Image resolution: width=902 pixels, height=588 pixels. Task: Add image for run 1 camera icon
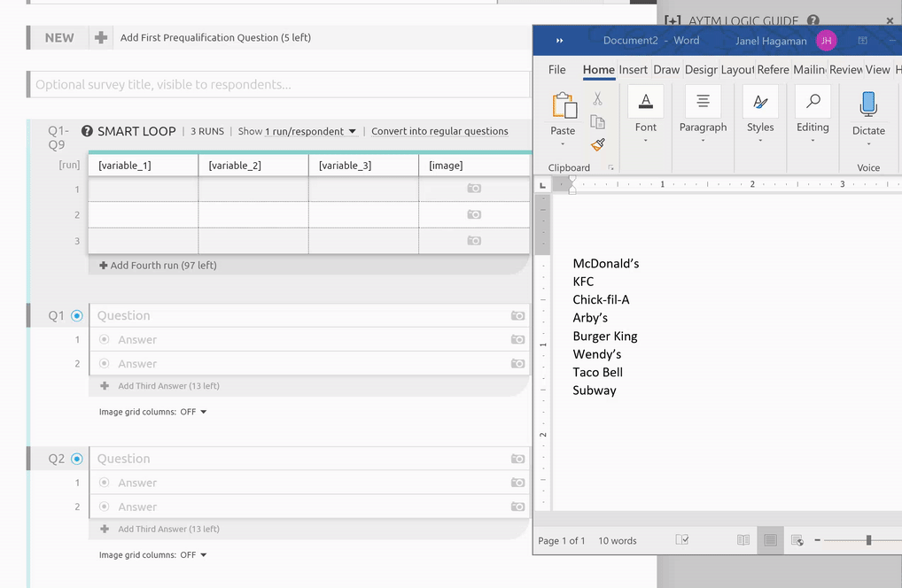tap(474, 188)
